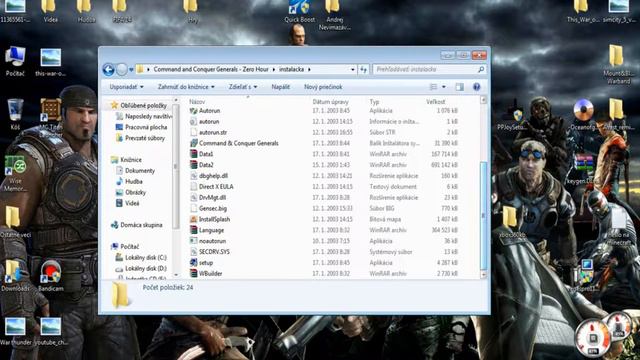
Task: Click the instalacka breadcrumb segment
Action: click(x=291, y=69)
